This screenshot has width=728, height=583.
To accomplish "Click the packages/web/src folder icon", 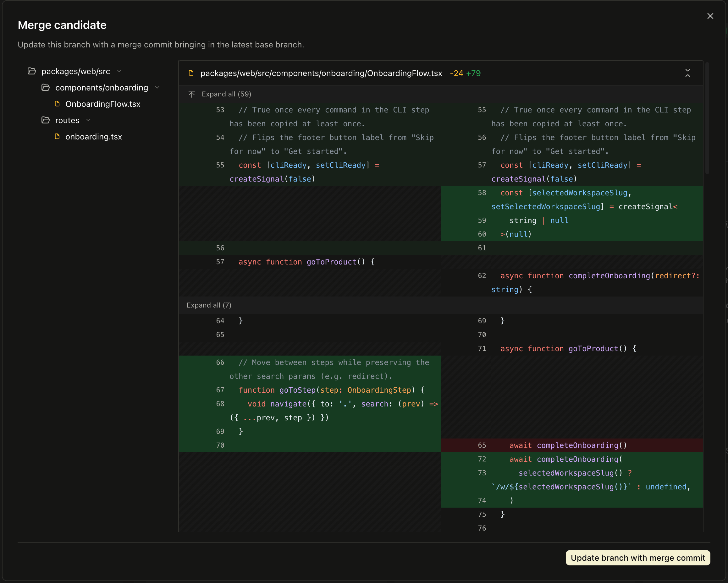I will [x=32, y=71].
